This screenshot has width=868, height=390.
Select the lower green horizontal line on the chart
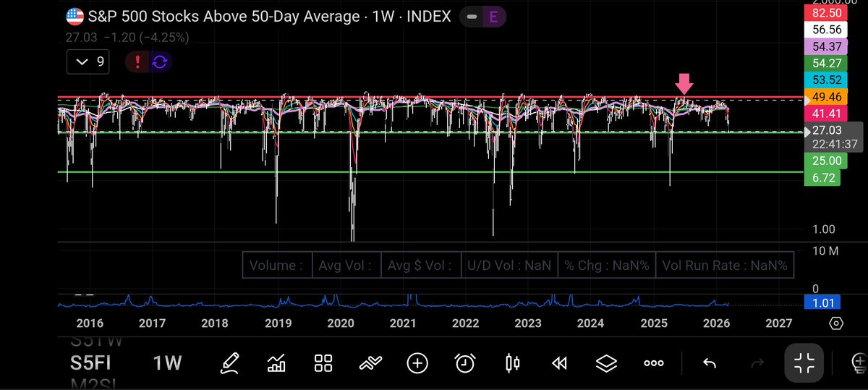click(430, 171)
